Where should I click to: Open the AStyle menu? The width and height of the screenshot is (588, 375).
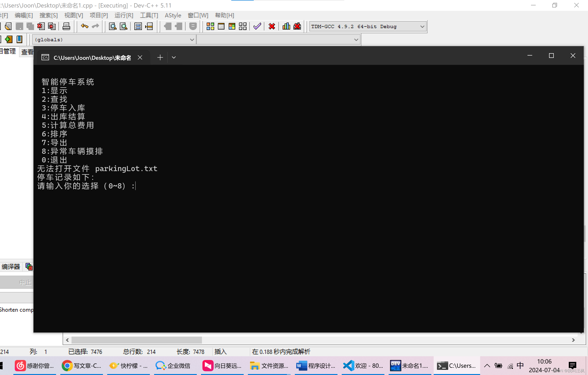[x=173, y=15]
